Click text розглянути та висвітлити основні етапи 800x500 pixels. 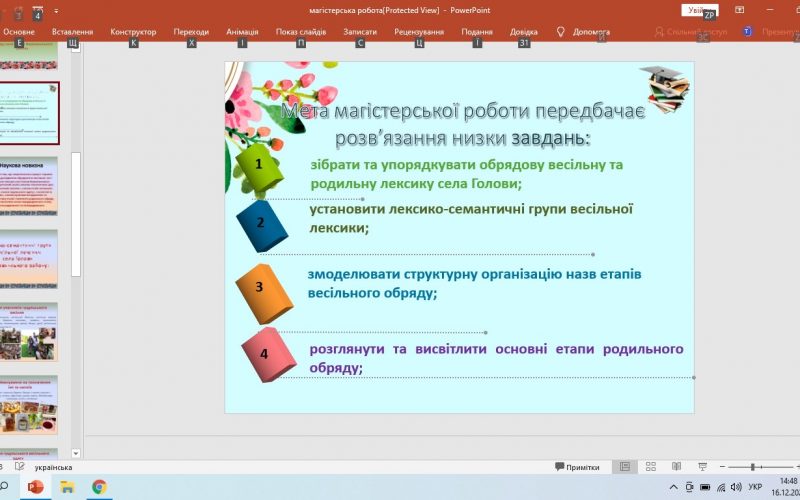496,358
